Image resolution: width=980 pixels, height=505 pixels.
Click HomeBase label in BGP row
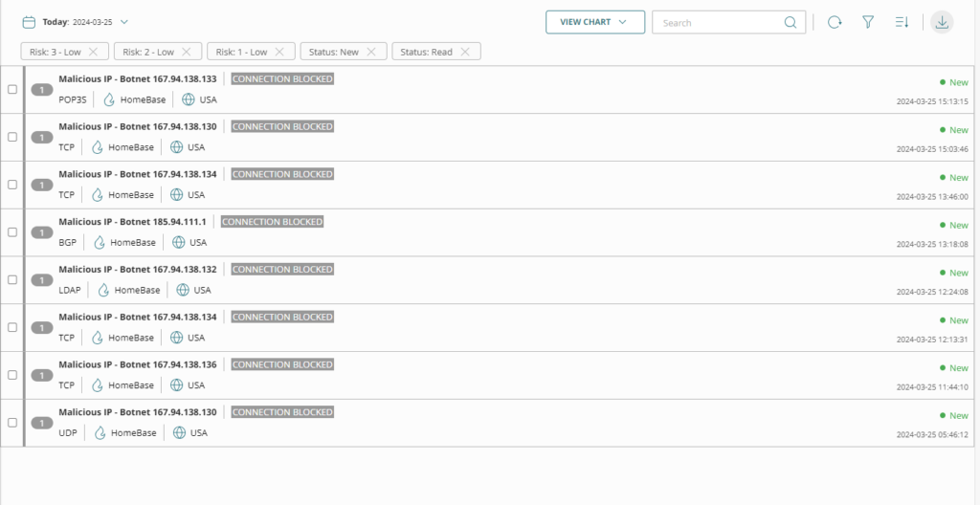[x=133, y=243]
